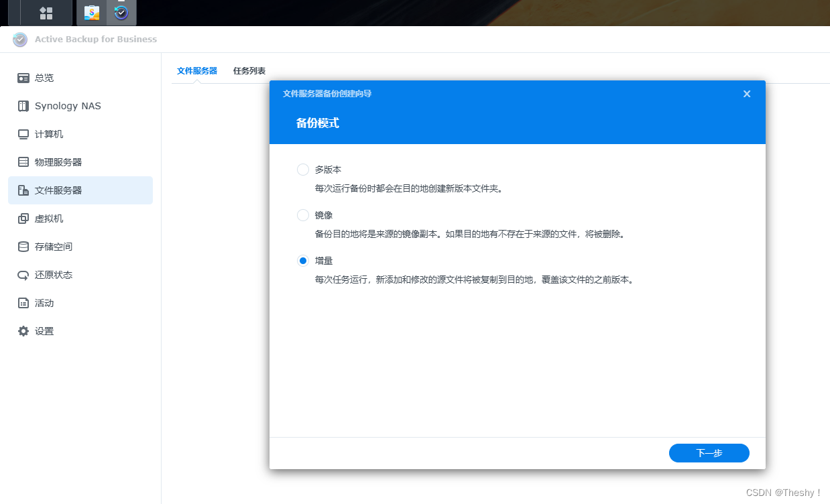Select the Synology NAS sidebar item
The image size is (830, 504).
pyautogui.click(x=68, y=106)
